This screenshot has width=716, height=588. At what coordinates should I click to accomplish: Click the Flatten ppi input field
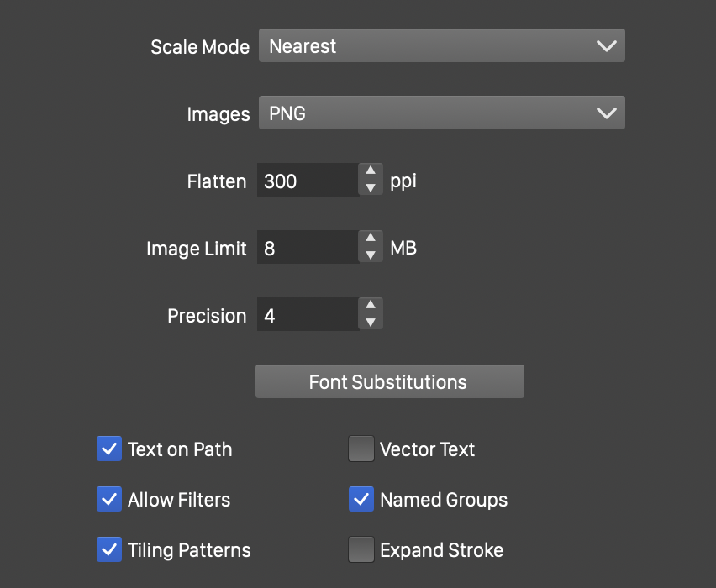(x=307, y=181)
